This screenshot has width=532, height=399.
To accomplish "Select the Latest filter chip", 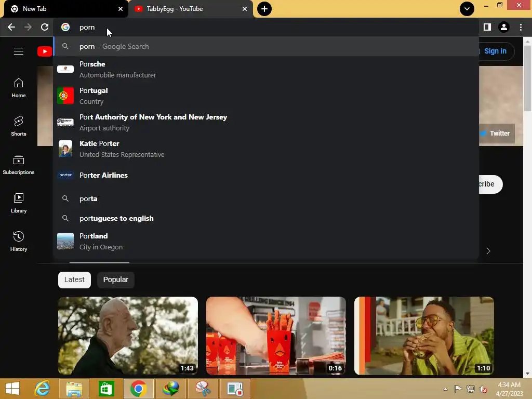I will tap(74, 280).
